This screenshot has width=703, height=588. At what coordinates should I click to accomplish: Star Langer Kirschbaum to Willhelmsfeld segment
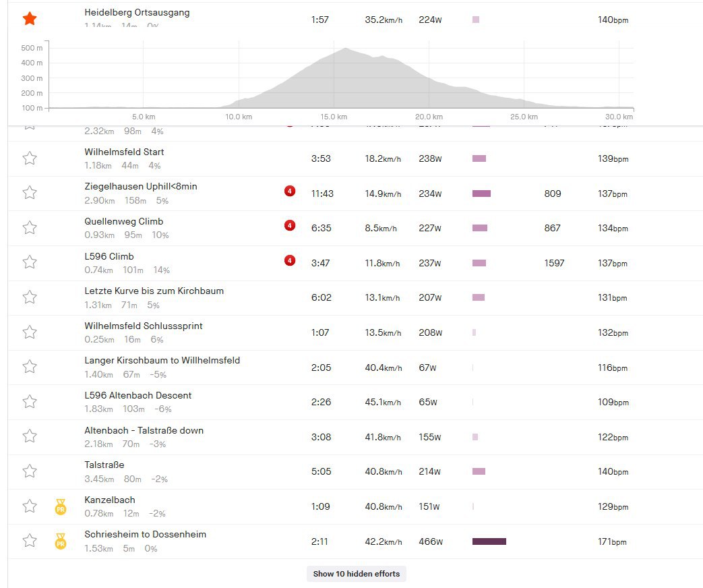point(30,366)
